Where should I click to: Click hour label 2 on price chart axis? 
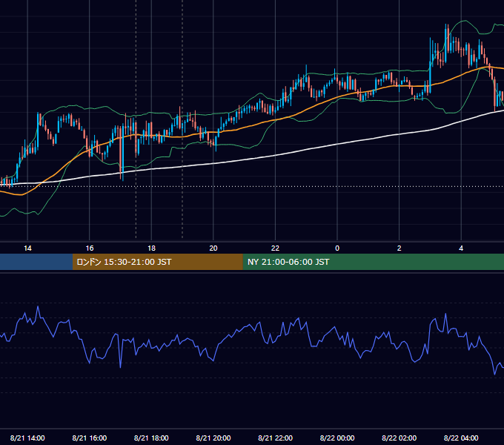[x=399, y=248]
